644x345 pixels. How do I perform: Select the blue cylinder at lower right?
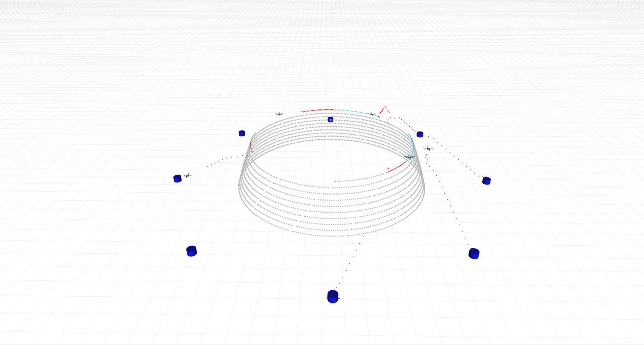474,253
